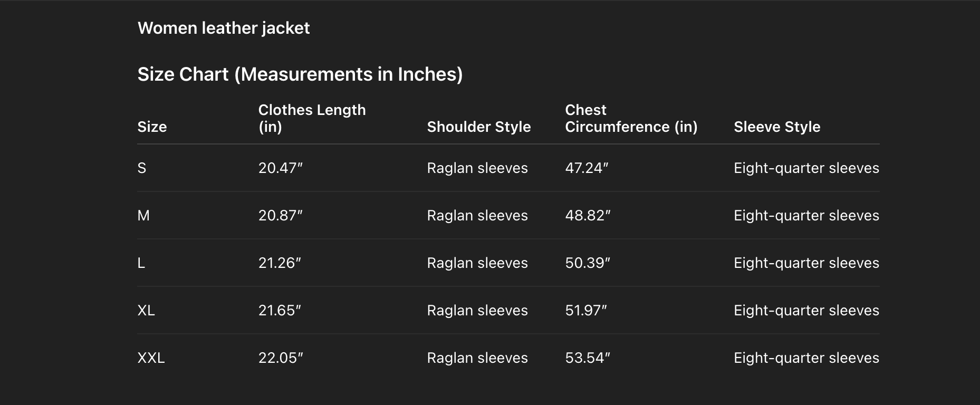
Task: Click Eight-quarter sleeves in the S row
Action: [806, 168]
